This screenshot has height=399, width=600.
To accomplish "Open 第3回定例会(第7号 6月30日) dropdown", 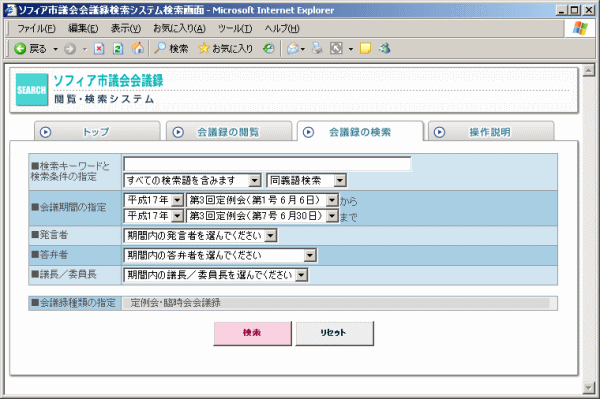I will pyautogui.click(x=332, y=216).
